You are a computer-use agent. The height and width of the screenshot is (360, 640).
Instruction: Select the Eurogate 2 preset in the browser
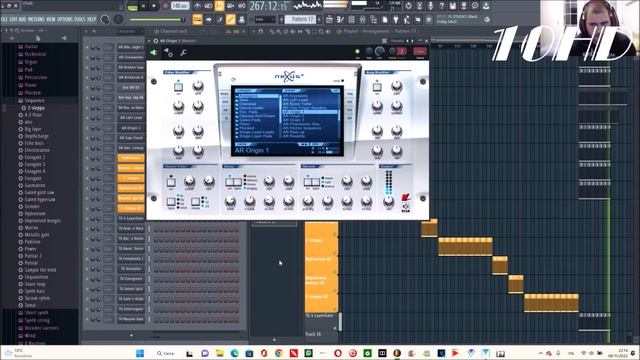click(x=35, y=157)
